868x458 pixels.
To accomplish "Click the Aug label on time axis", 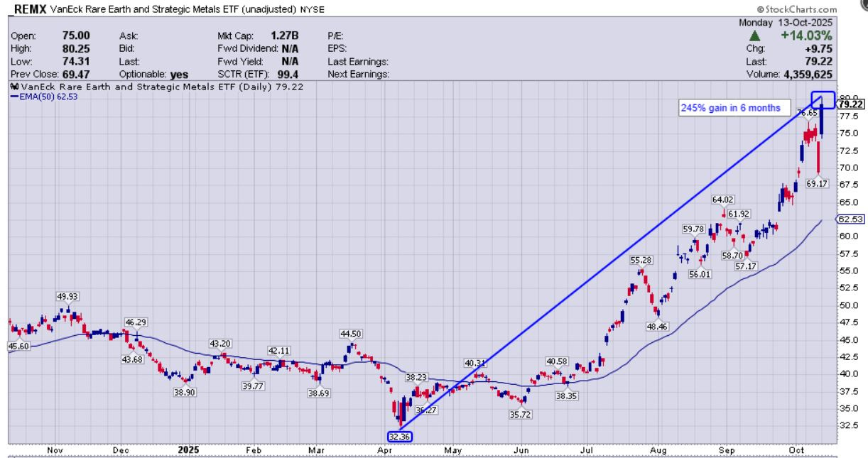I will point(658,449).
